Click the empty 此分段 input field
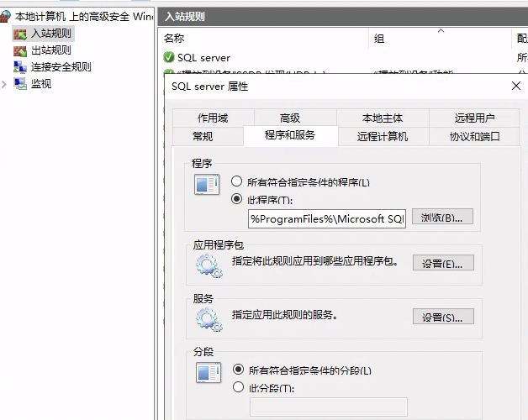 [328, 407]
